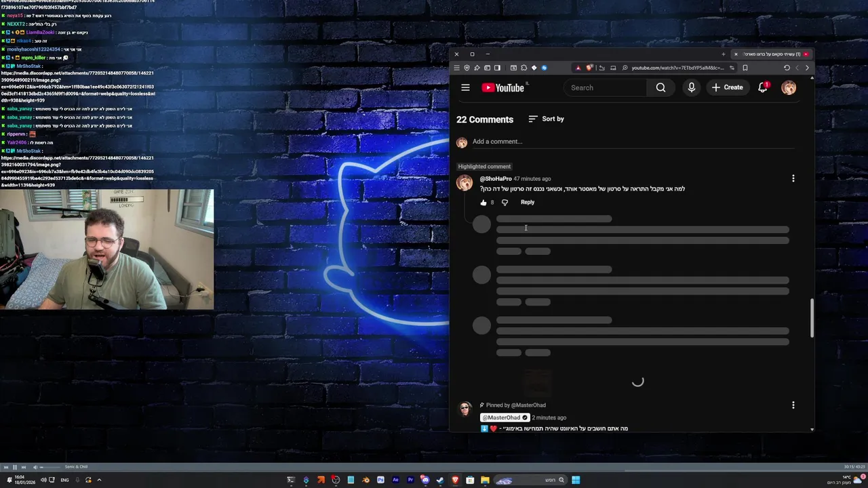868x488 pixels.
Task: Open Blender from the taskbar
Action: tap(366, 480)
